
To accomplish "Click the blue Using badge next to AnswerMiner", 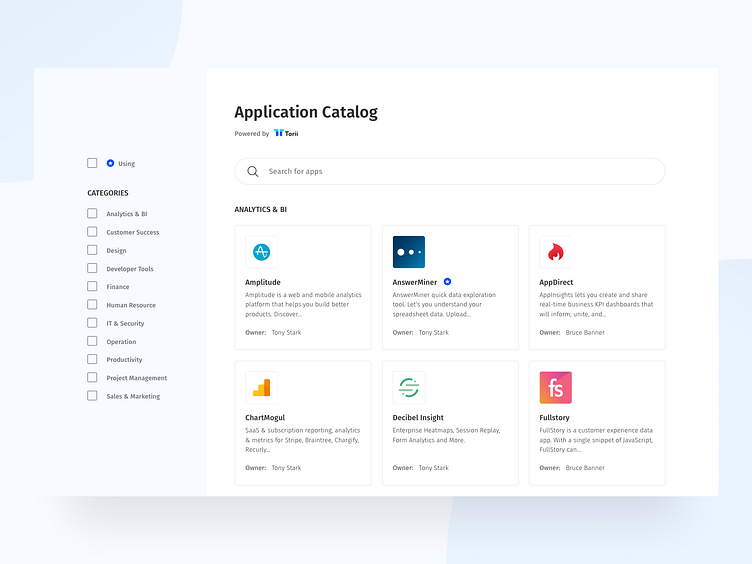I will tap(447, 282).
